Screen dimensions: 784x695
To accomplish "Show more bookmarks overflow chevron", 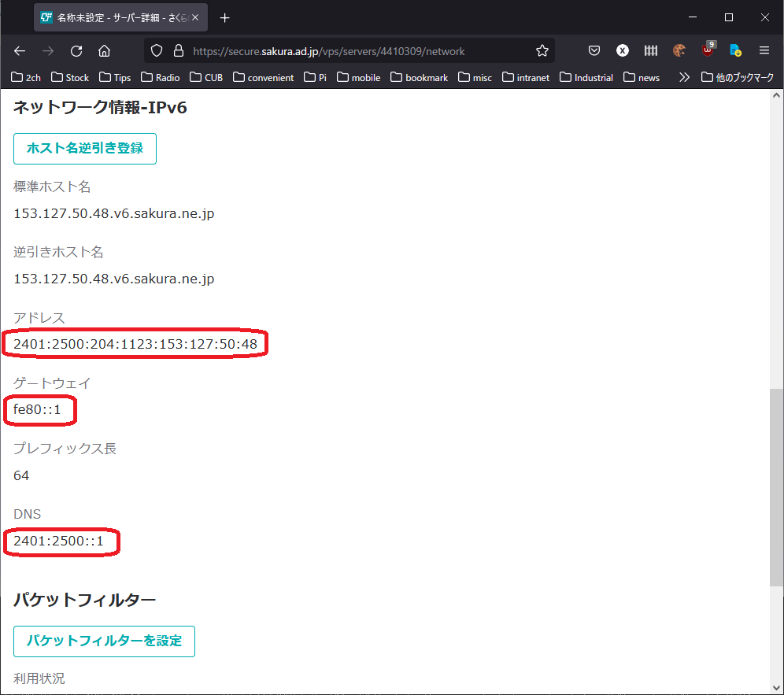I will point(684,77).
